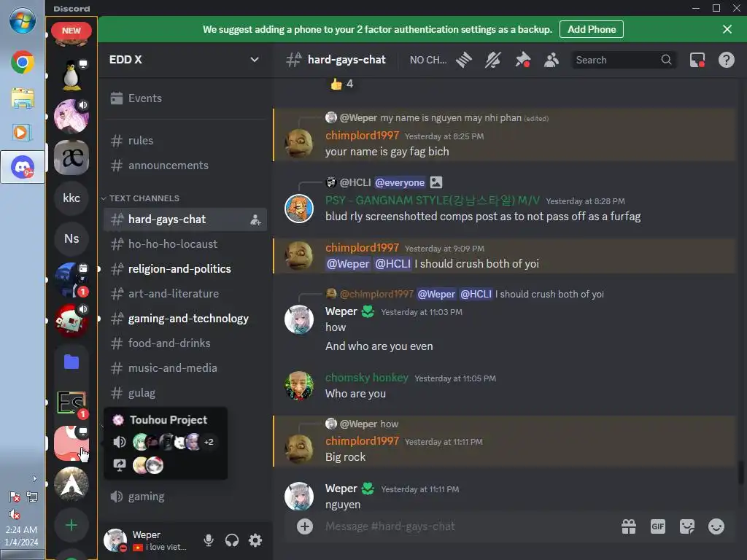The height and width of the screenshot is (560, 747).
Task: Open Notification Settings bell icon
Action: coord(493,60)
